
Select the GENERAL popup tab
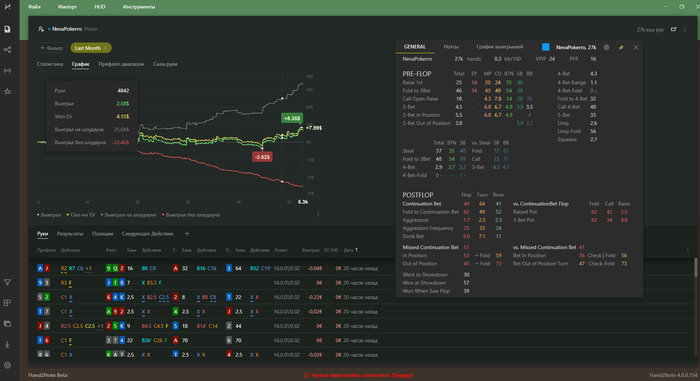(x=415, y=47)
